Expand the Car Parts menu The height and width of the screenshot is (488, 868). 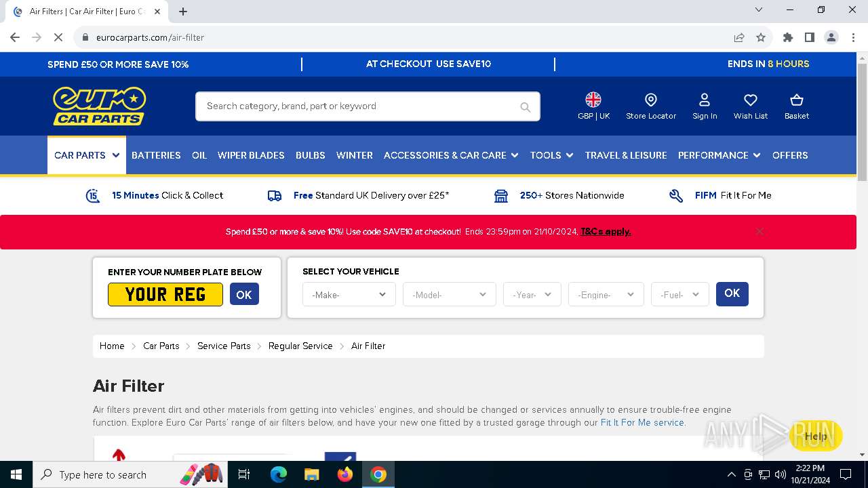(87, 155)
